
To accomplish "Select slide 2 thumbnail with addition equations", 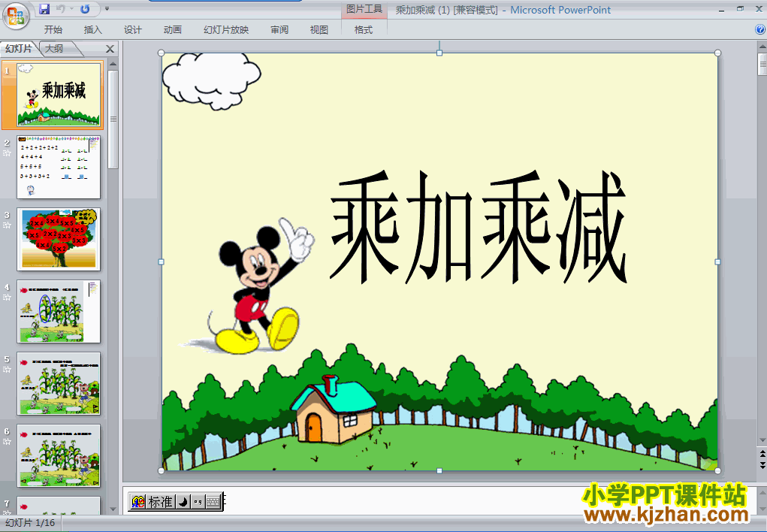I will tap(58, 167).
